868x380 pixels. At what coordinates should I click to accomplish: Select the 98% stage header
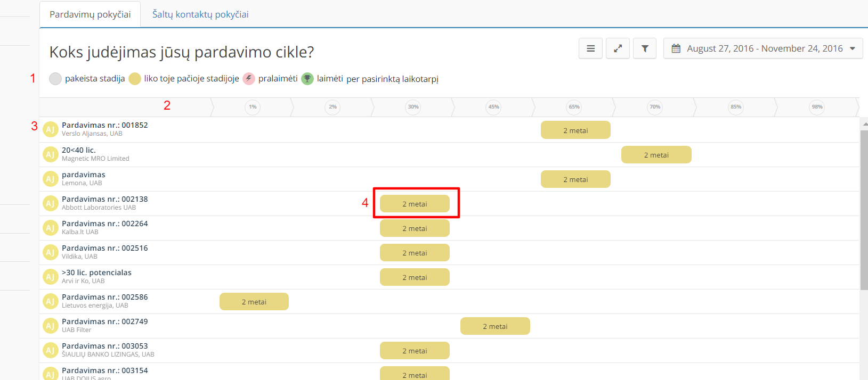click(x=817, y=107)
